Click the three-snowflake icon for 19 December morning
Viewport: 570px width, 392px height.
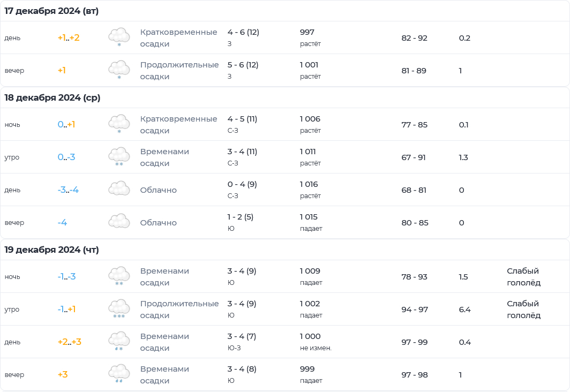119,309
